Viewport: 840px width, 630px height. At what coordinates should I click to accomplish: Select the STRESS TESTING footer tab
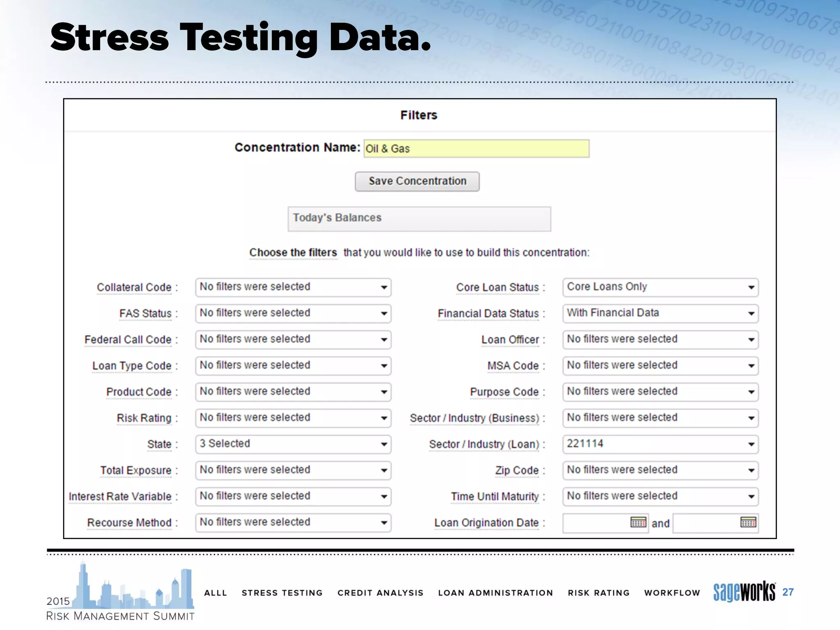pos(282,593)
